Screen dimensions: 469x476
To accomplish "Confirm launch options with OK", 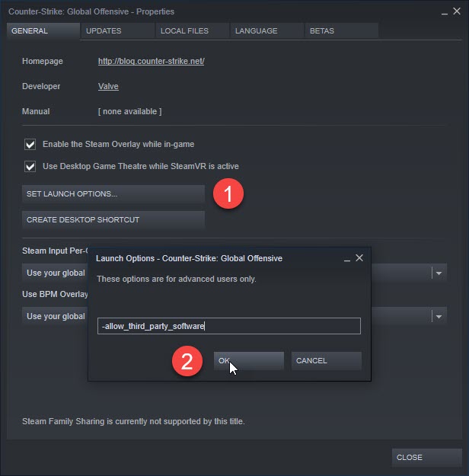I will coord(249,361).
